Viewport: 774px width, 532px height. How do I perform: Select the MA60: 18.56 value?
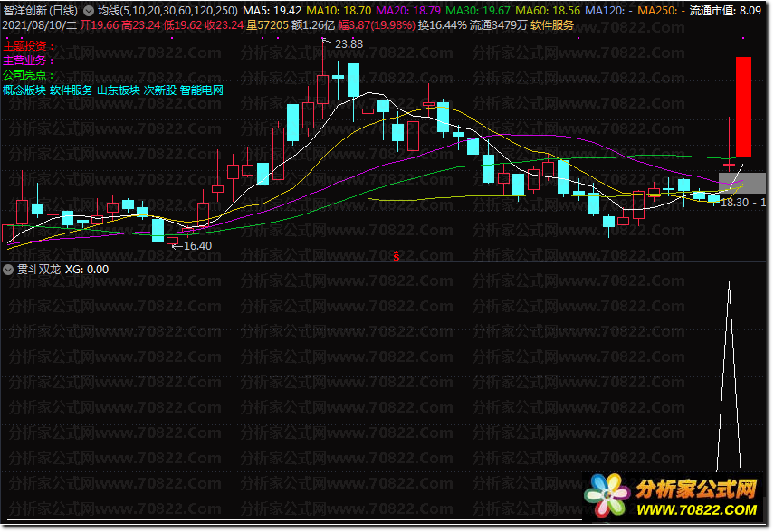(548, 10)
